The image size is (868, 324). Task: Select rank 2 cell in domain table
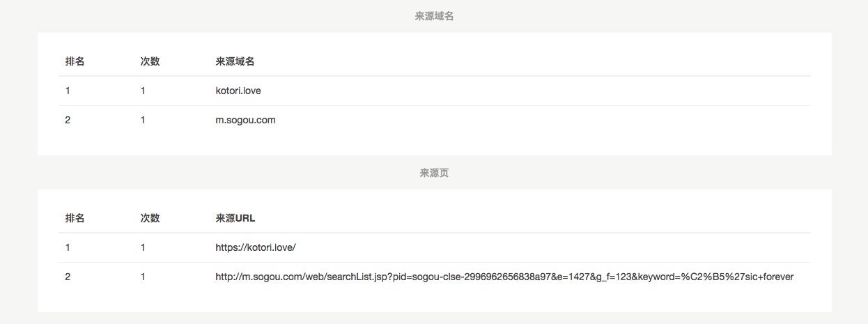[x=68, y=120]
